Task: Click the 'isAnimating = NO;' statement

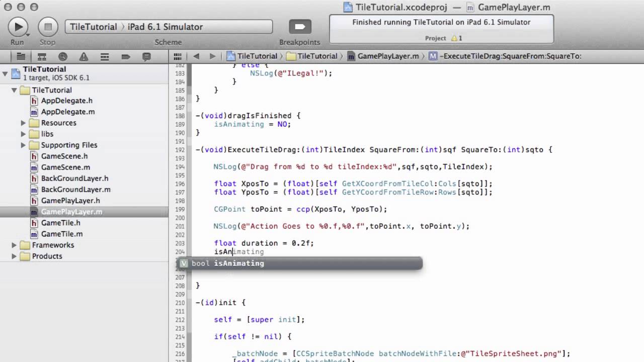Action: [x=253, y=124]
